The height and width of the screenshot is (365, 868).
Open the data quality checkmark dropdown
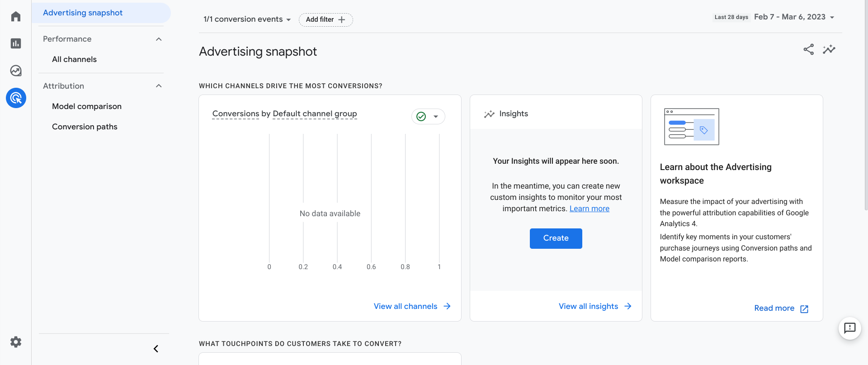(428, 117)
